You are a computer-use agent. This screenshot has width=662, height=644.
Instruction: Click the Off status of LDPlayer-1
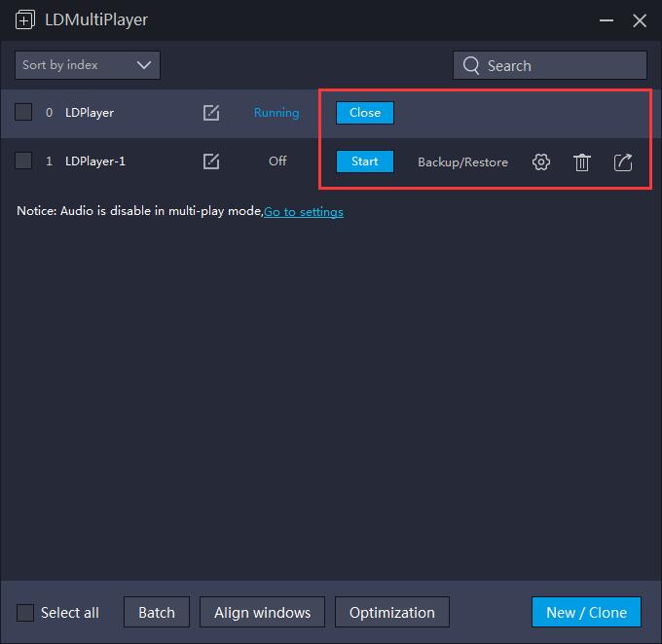coord(277,161)
